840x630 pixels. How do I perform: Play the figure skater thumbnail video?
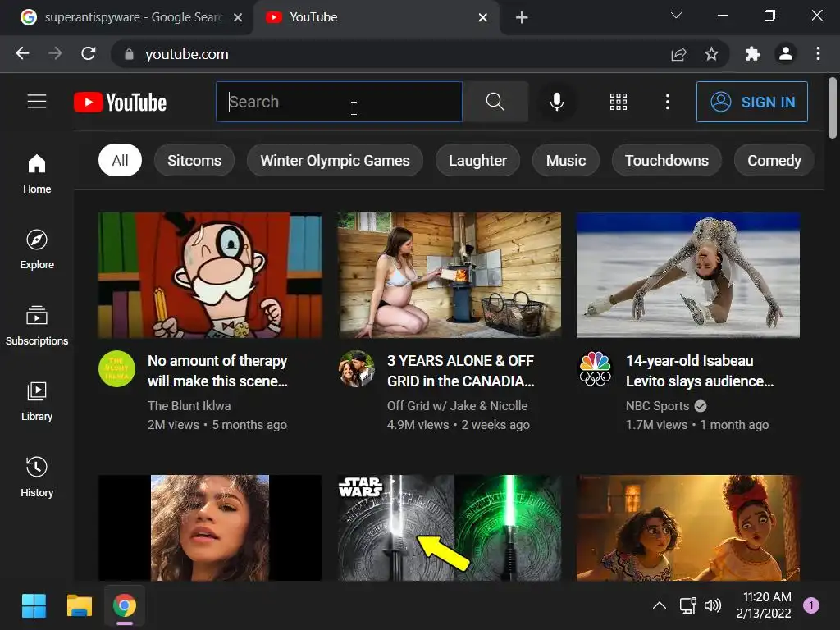[688, 276]
